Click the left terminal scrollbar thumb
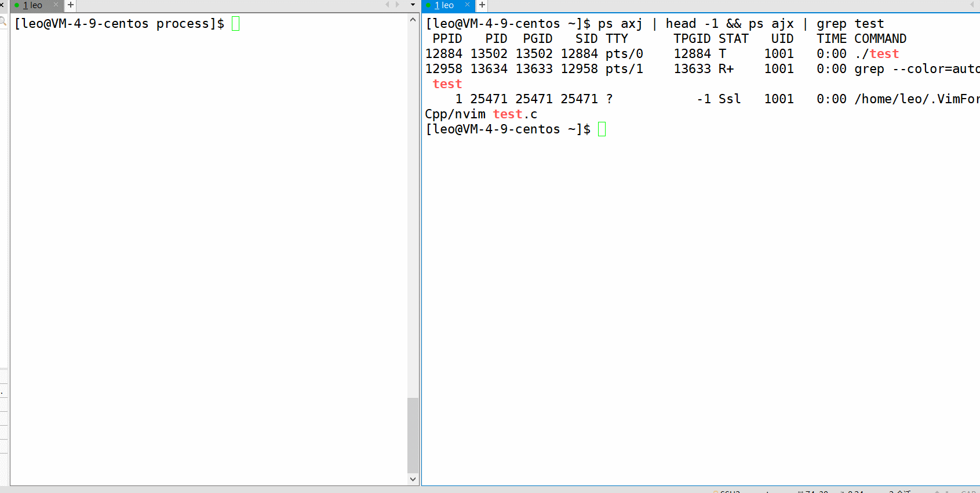The width and height of the screenshot is (980, 493). (x=413, y=435)
